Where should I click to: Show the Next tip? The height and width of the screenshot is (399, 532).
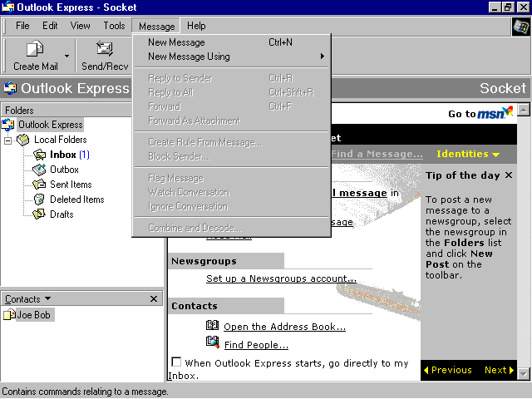[499, 370]
